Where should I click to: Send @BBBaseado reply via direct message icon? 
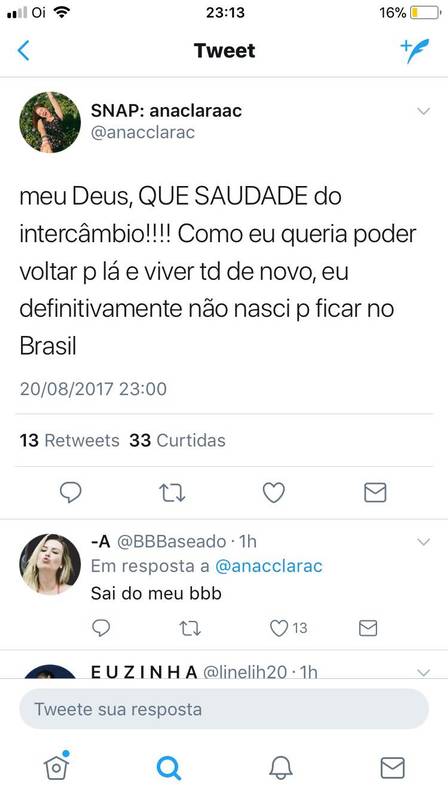click(368, 628)
